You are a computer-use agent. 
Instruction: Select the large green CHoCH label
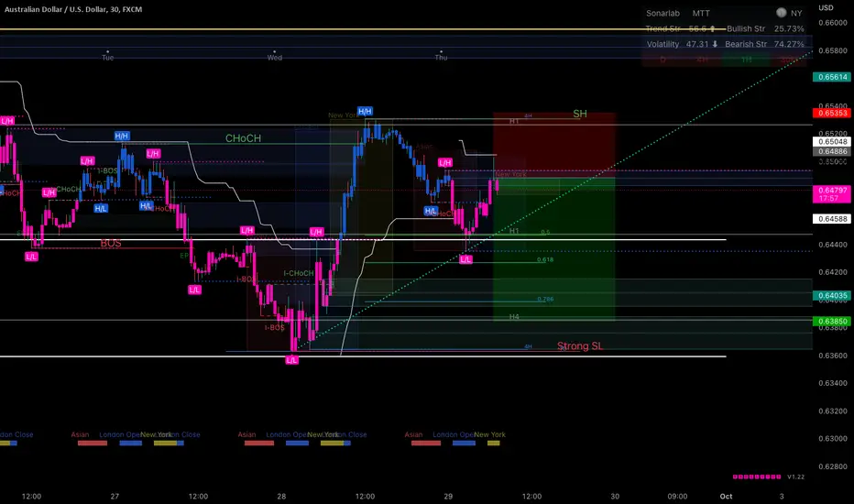(x=243, y=138)
